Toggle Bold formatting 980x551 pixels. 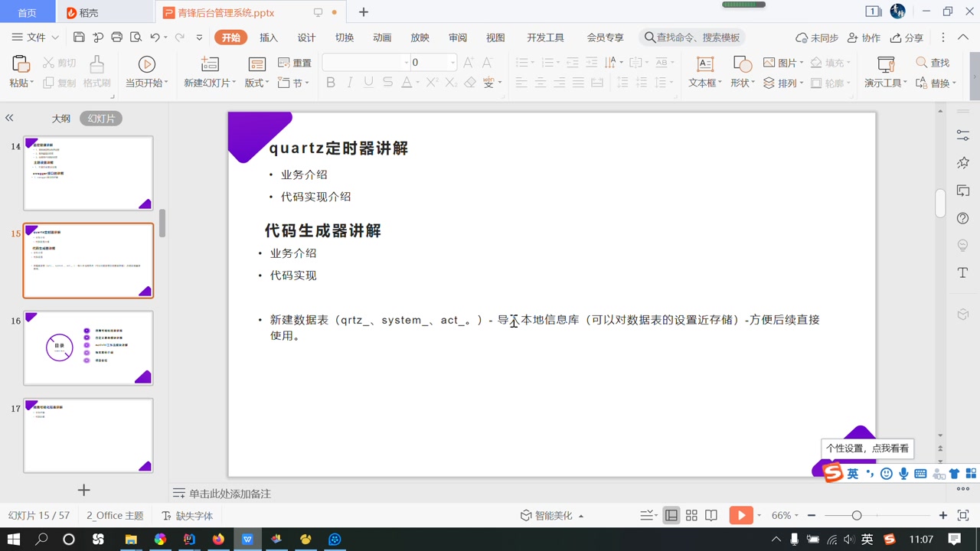(331, 83)
